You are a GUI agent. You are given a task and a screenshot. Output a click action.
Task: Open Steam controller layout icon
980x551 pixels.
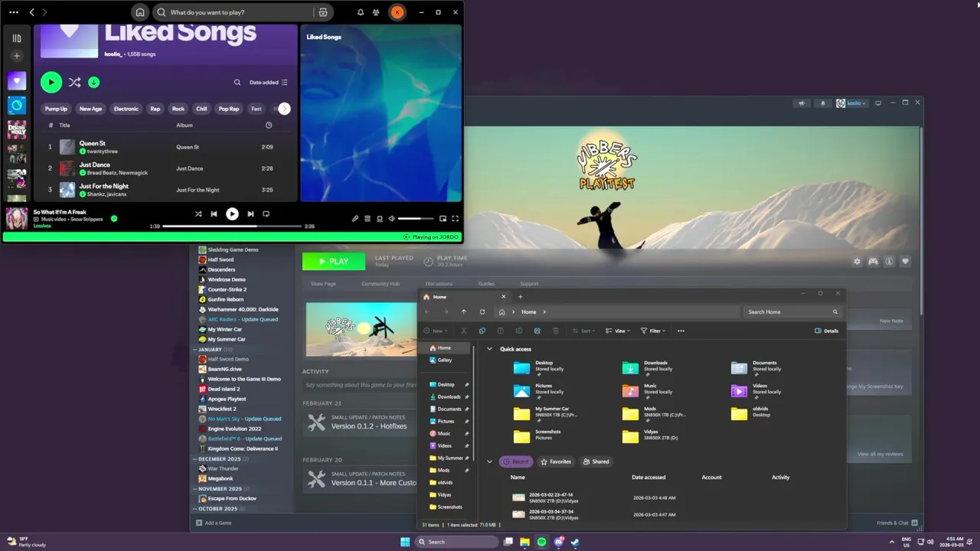pyautogui.click(x=873, y=262)
